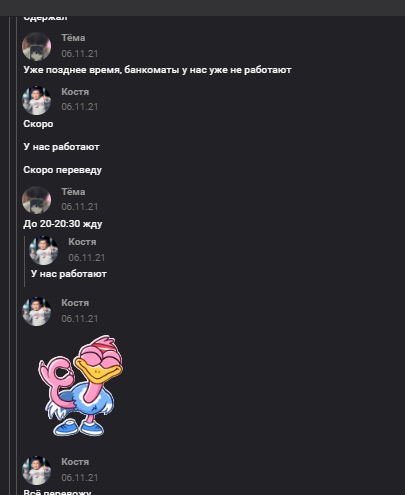Click the name Тёма above the банкоматы message
The width and height of the screenshot is (405, 495).
(x=73, y=38)
